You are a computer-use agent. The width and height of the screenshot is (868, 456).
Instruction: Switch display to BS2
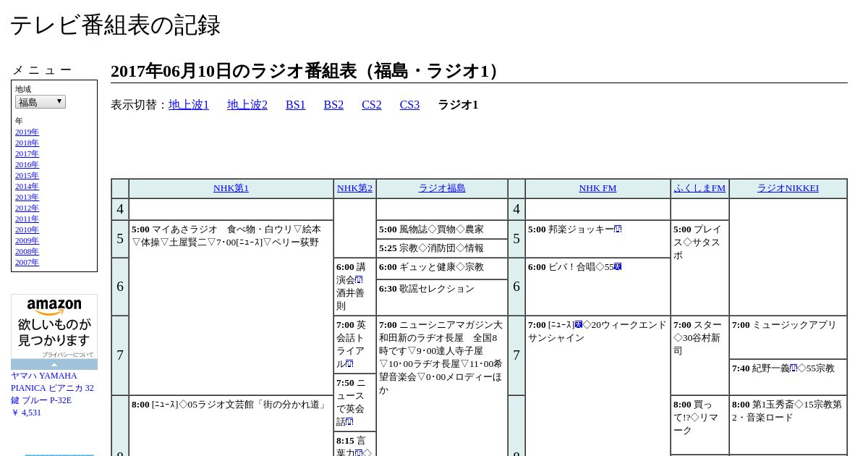point(333,105)
